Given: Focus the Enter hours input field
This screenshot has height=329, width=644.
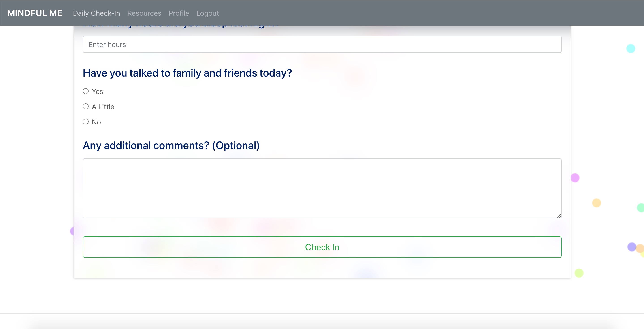Looking at the screenshot, I should pos(322,44).
